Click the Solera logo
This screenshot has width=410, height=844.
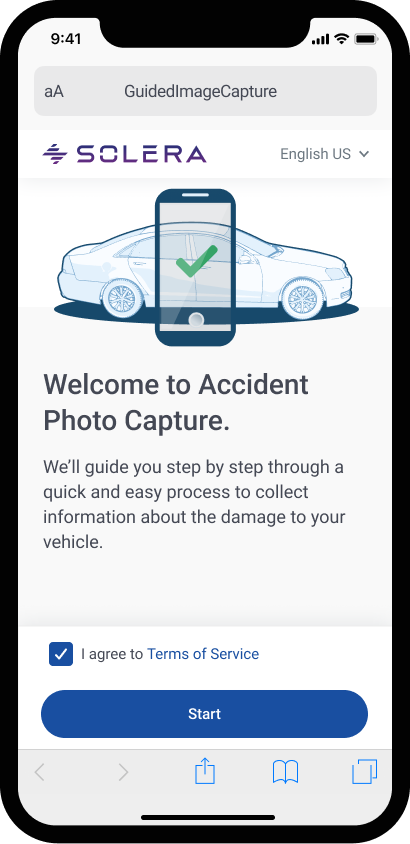click(x=124, y=154)
